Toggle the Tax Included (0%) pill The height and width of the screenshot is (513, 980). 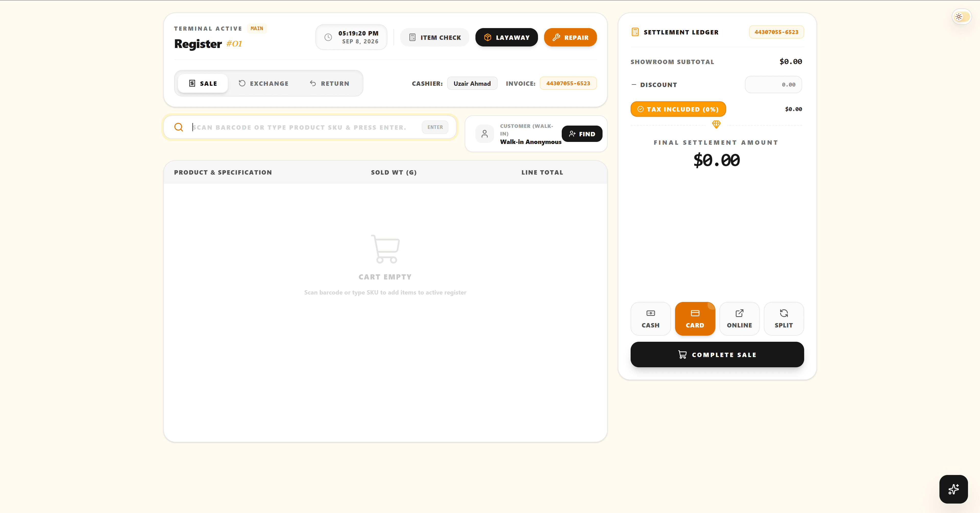coord(678,109)
